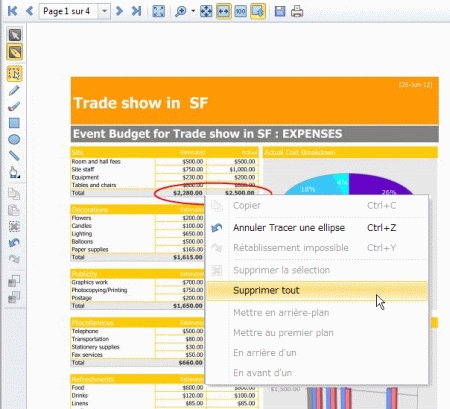Select the rectangle shape tool

click(x=14, y=123)
